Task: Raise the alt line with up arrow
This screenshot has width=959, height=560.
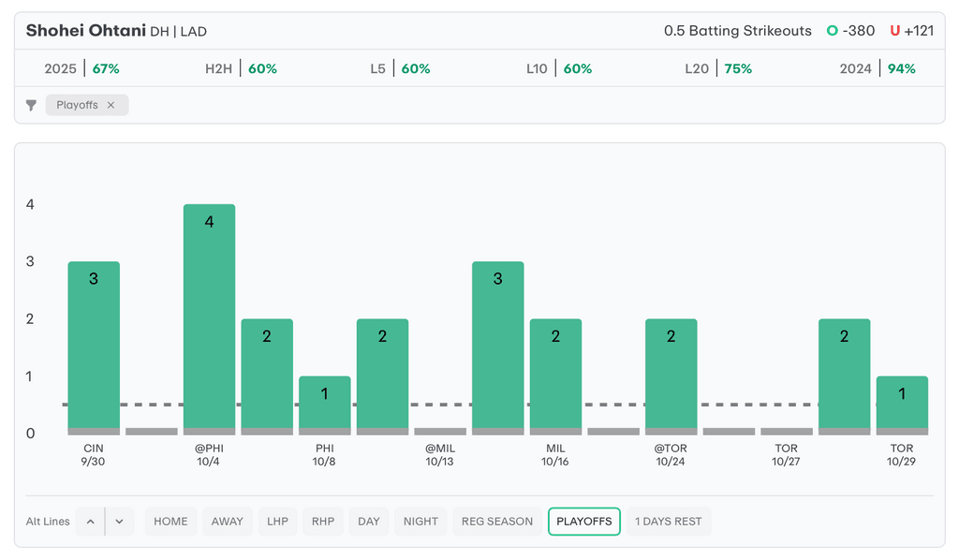Action: pos(90,522)
